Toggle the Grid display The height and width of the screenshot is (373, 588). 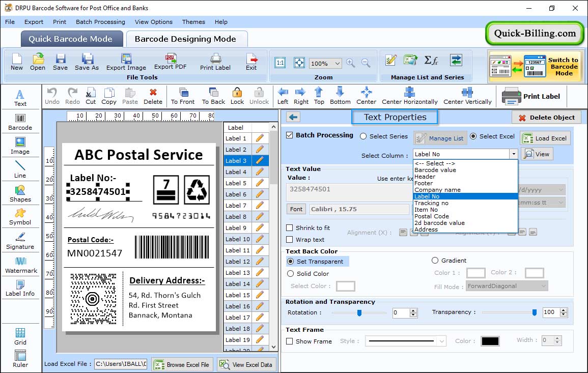tap(20, 336)
